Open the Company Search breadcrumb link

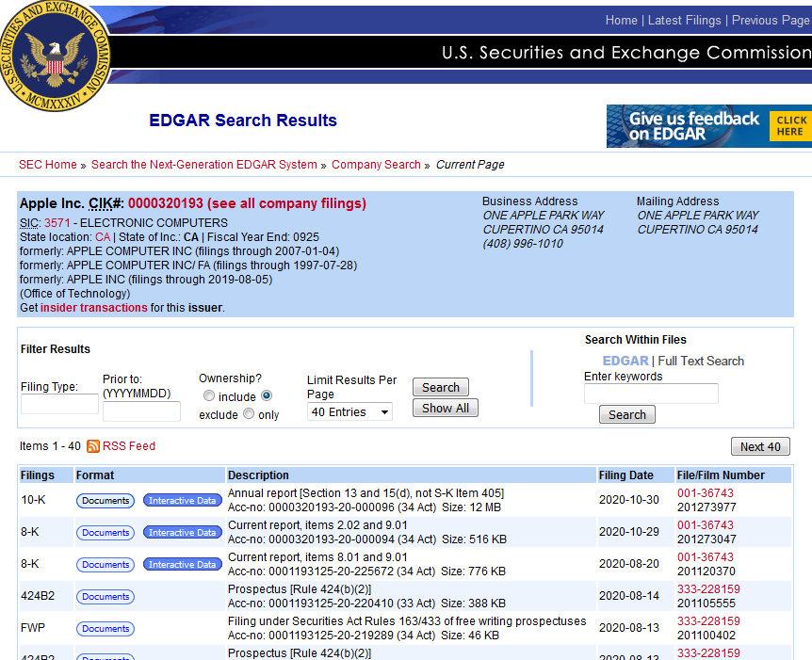376,165
